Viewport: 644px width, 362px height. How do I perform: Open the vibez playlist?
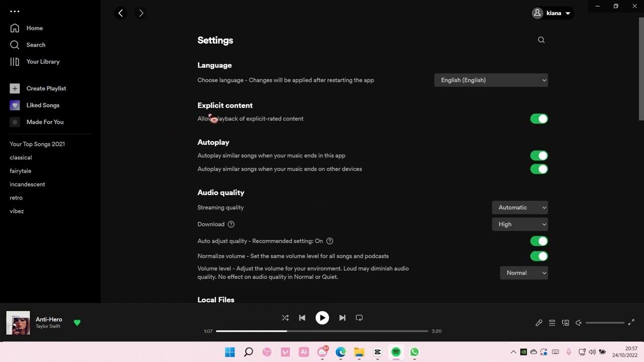(17, 211)
